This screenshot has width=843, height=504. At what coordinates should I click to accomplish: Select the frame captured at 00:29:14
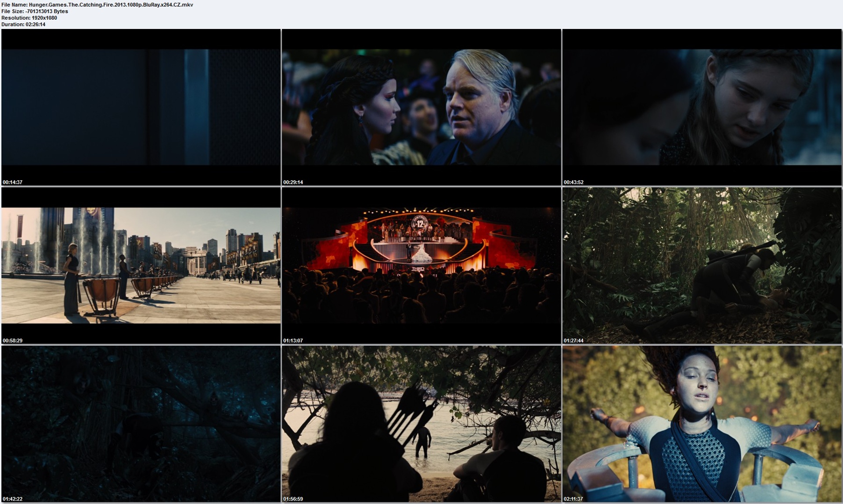[421, 107]
